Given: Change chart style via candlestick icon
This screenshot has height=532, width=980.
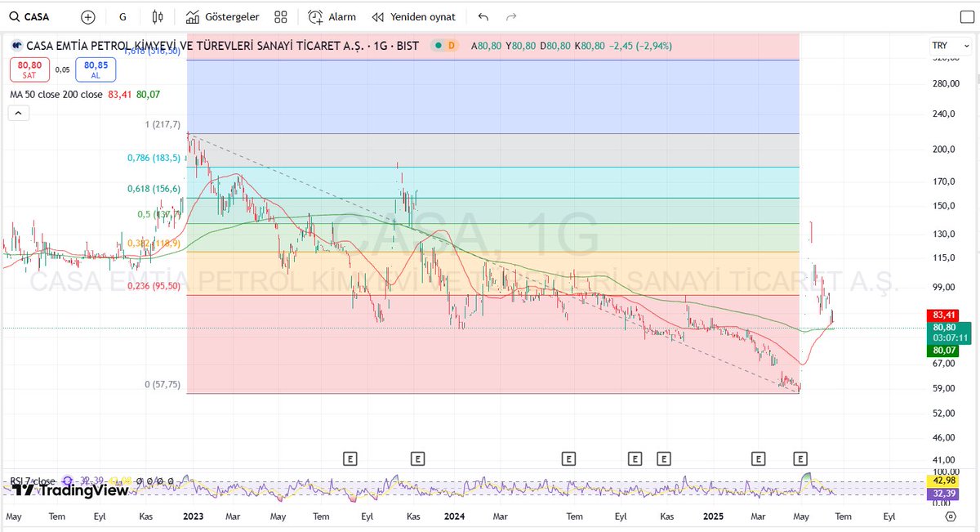Looking at the screenshot, I should [158, 16].
